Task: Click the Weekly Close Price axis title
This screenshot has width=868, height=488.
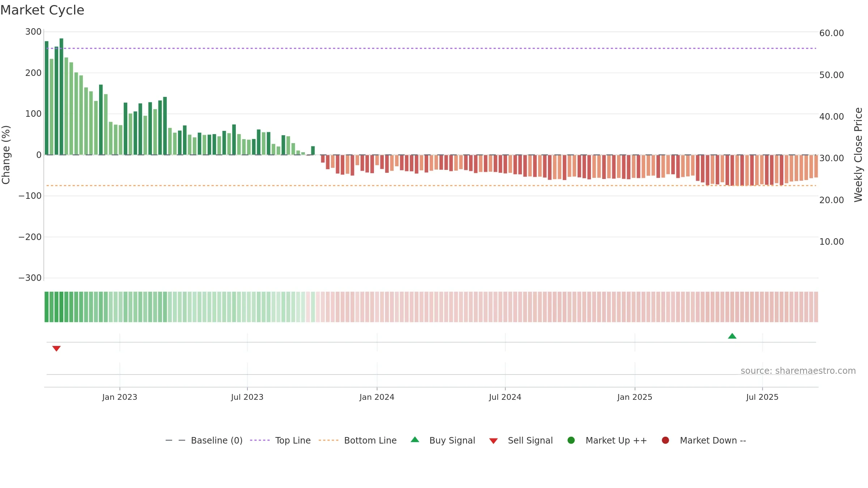Action: 858,155
